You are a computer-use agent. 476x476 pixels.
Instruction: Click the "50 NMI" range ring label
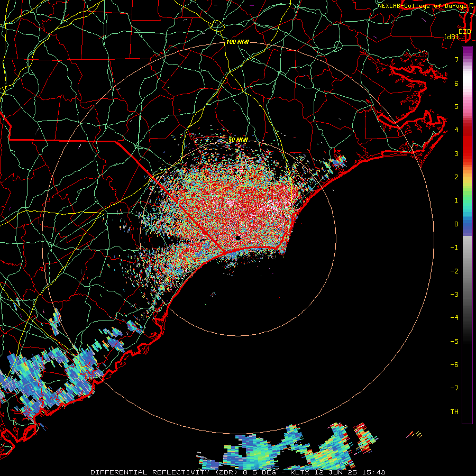coord(238,140)
